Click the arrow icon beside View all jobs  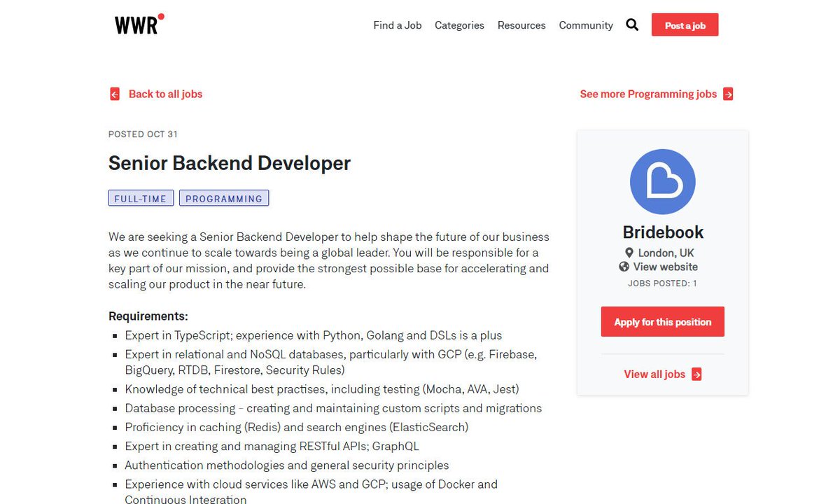[x=696, y=374]
